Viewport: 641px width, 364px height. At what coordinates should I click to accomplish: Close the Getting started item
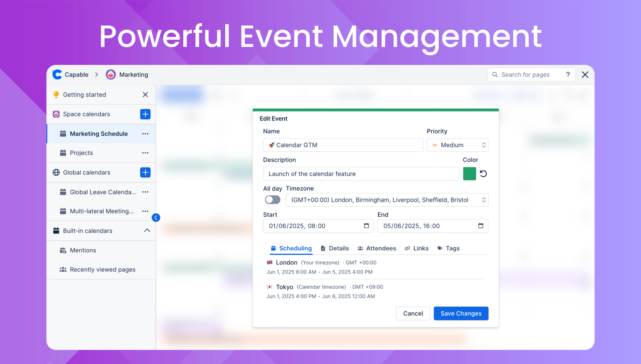[x=145, y=95]
